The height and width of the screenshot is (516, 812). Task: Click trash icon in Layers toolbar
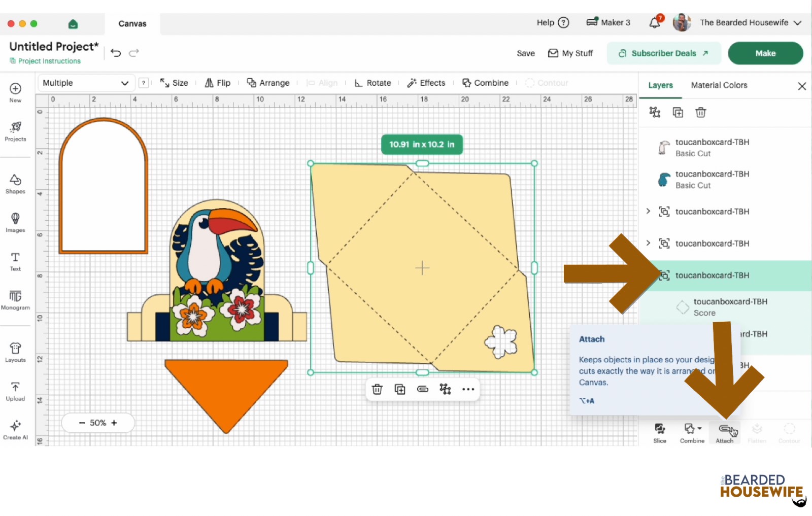pyautogui.click(x=701, y=112)
